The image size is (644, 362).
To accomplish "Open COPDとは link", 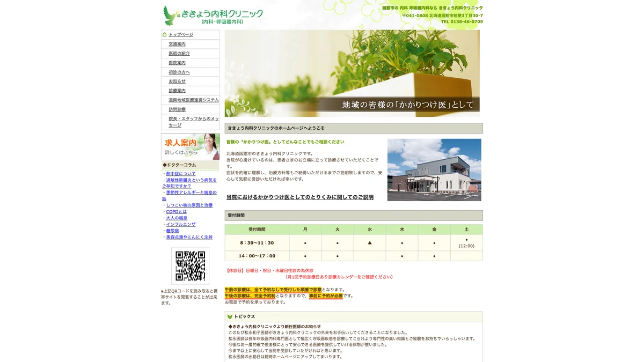I will 177,212.
